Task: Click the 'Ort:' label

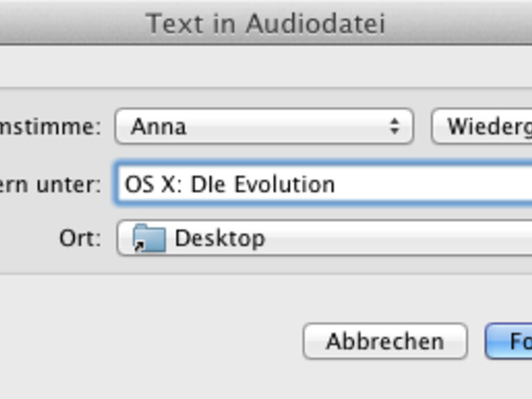Action: pos(79,239)
